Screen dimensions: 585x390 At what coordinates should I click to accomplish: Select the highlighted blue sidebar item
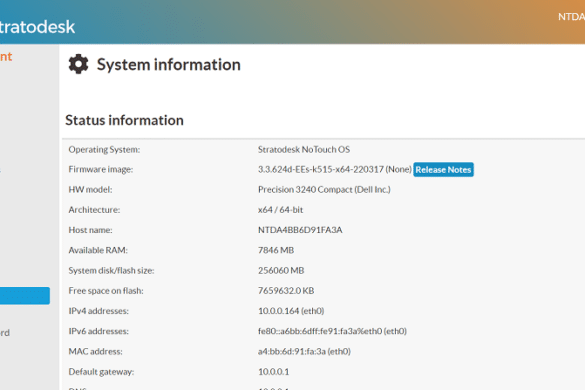tap(25, 296)
